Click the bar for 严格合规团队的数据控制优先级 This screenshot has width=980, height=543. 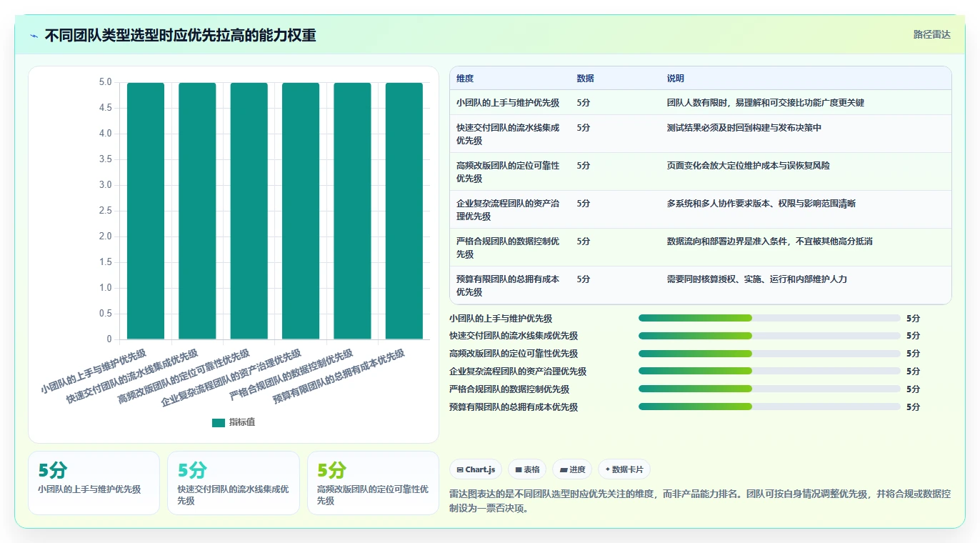click(x=352, y=211)
